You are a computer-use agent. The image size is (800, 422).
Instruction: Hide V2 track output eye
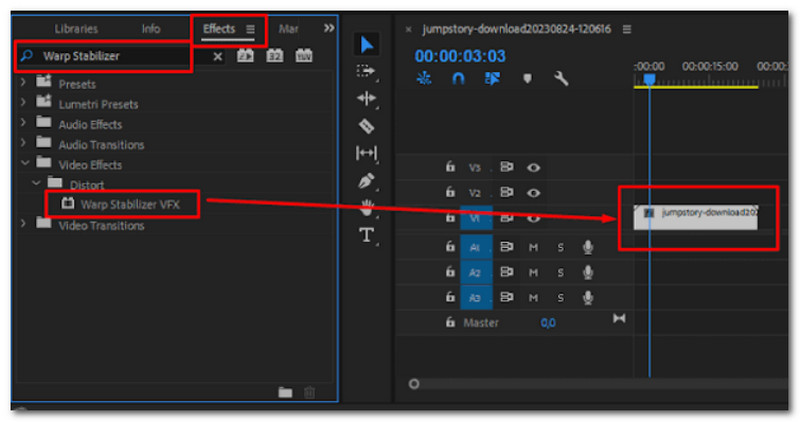pyautogui.click(x=533, y=193)
